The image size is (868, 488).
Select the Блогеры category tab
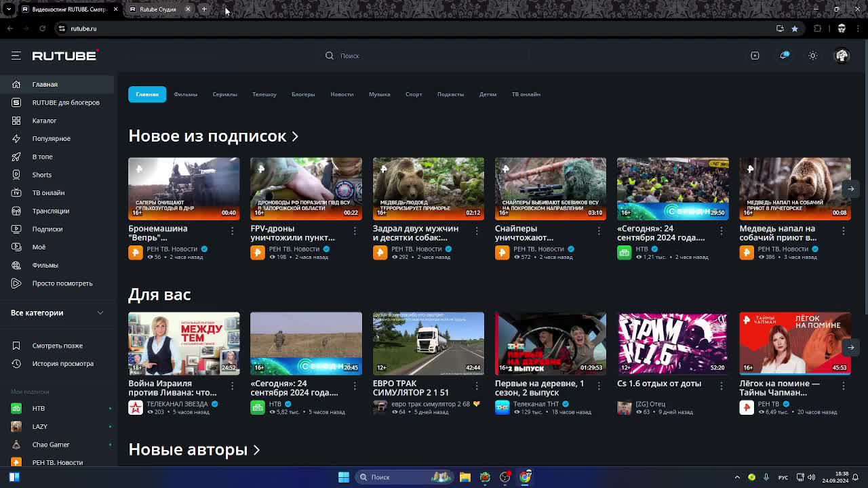coord(303,94)
